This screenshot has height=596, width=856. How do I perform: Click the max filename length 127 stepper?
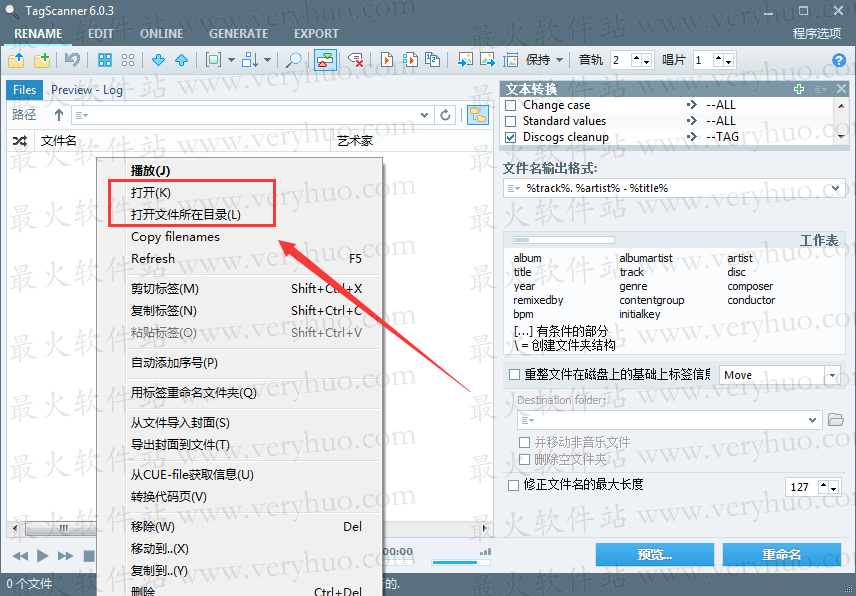(830, 487)
